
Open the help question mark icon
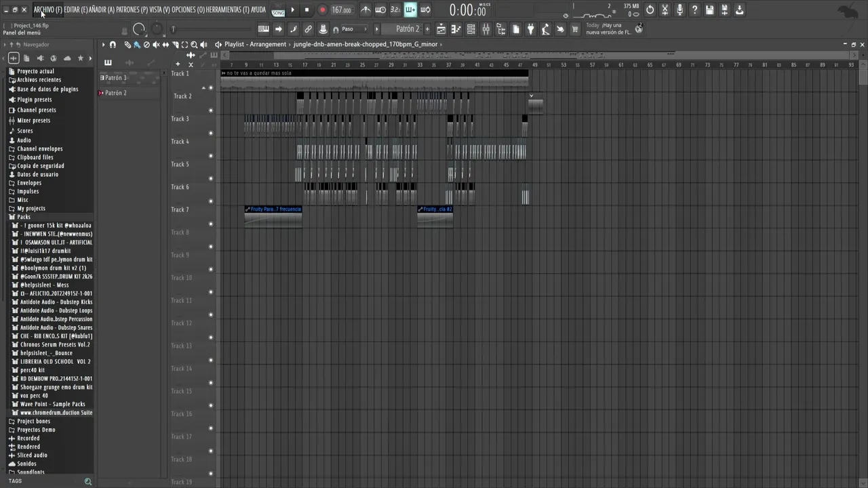pyautogui.click(x=694, y=10)
